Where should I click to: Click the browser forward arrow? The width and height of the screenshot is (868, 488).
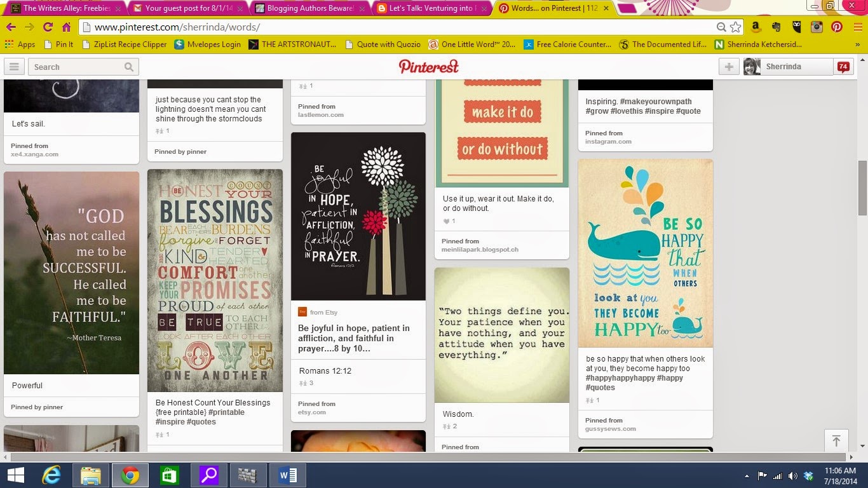coord(29,27)
